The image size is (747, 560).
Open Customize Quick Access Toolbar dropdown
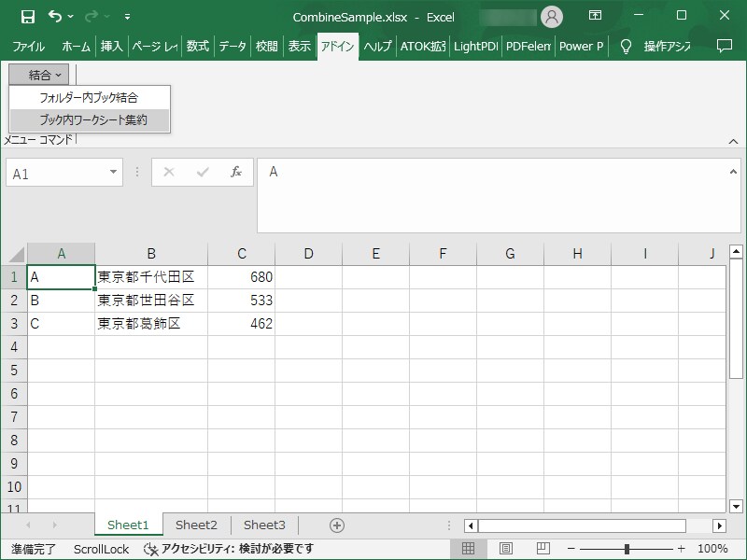click(x=127, y=17)
